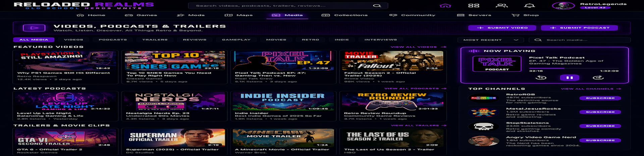This screenshot has height=156, width=644.
Task: Open the View All Podcasts link
Action: click(415, 89)
